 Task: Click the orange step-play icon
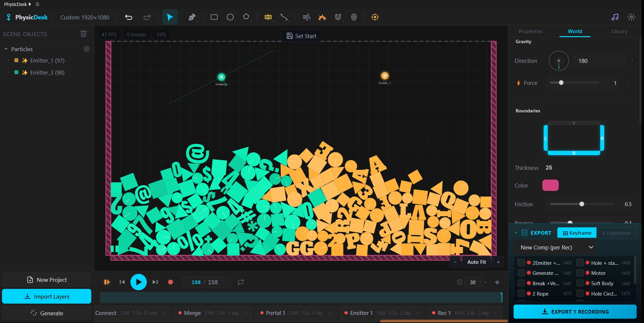point(107,282)
